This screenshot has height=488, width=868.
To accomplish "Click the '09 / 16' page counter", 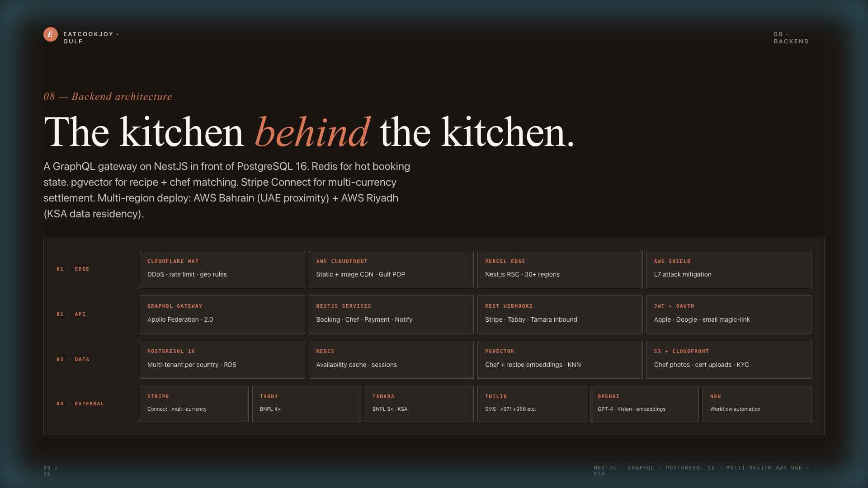I will pos(51,471).
